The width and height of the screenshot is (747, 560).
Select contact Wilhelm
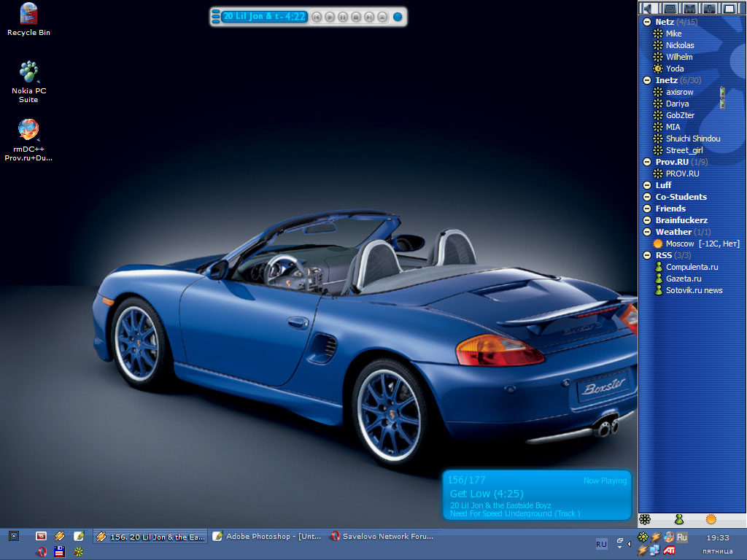(x=679, y=57)
